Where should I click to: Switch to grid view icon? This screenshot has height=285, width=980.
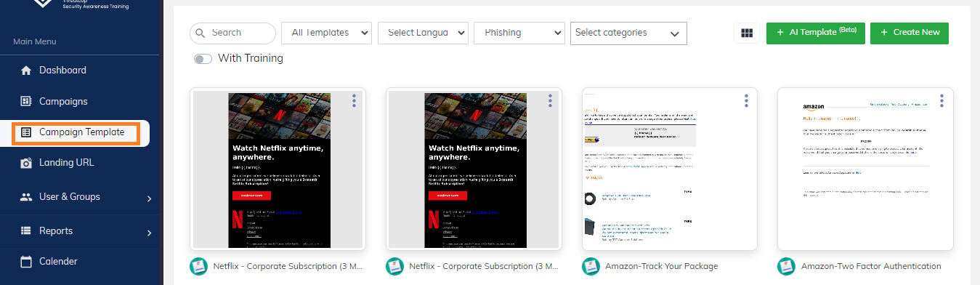[746, 33]
